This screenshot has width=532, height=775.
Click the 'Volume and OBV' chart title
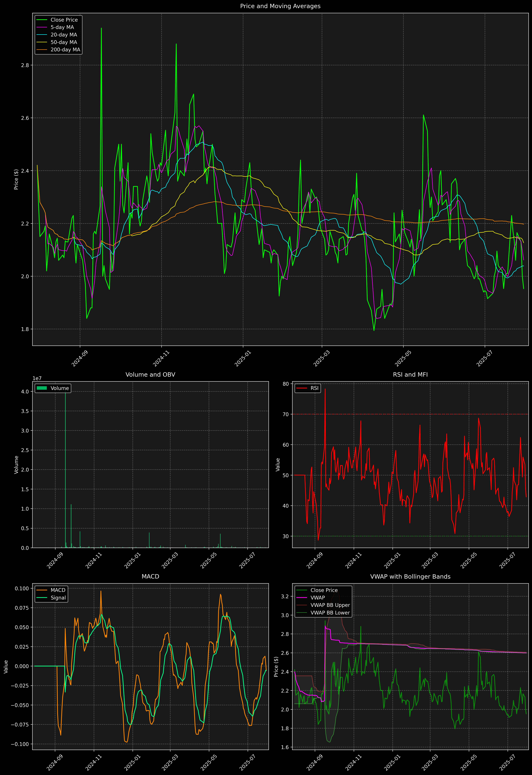(150, 374)
